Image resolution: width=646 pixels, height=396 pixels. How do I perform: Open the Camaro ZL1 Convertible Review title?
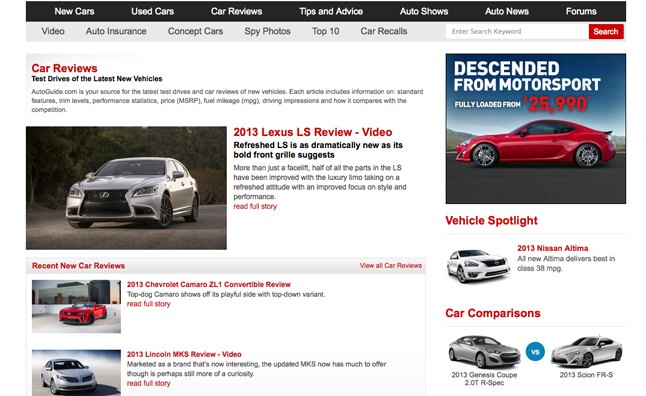(x=208, y=285)
